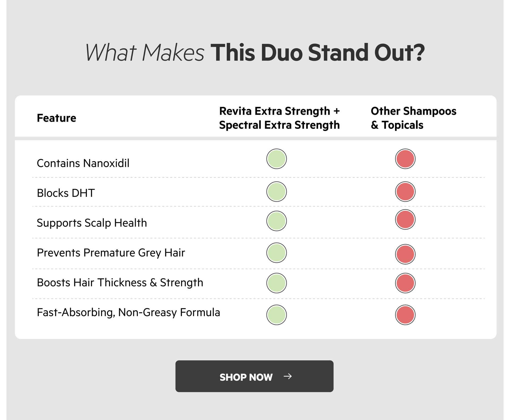This screenshot has width=509, height=420.
Task: Select green dot for Fast-Absorbing Non-Greasy Formula
Action: click(x=277, y=315)
